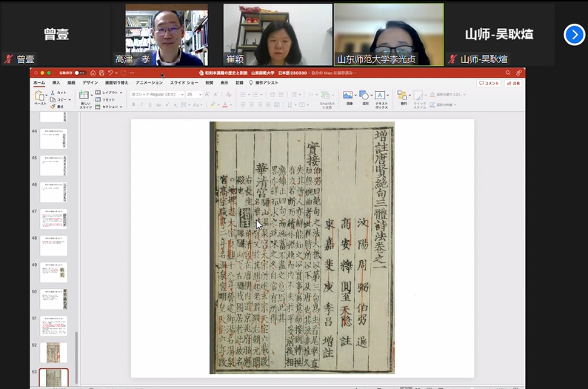This screenshot has height=389, width=588.
Task: Click the Comments (コメント) button
Action: pos(488,83)
